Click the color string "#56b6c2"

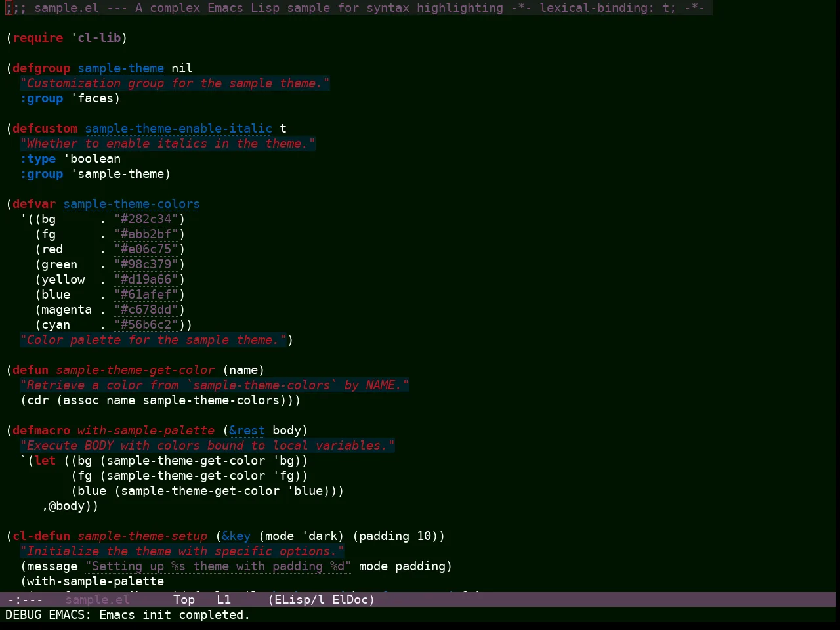(x=146, y=325)
